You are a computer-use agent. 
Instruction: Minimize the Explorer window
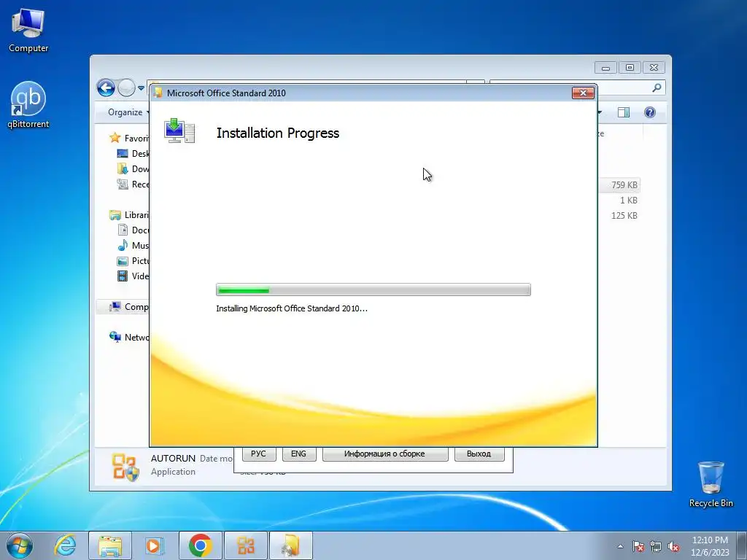(x=605, y=68)
